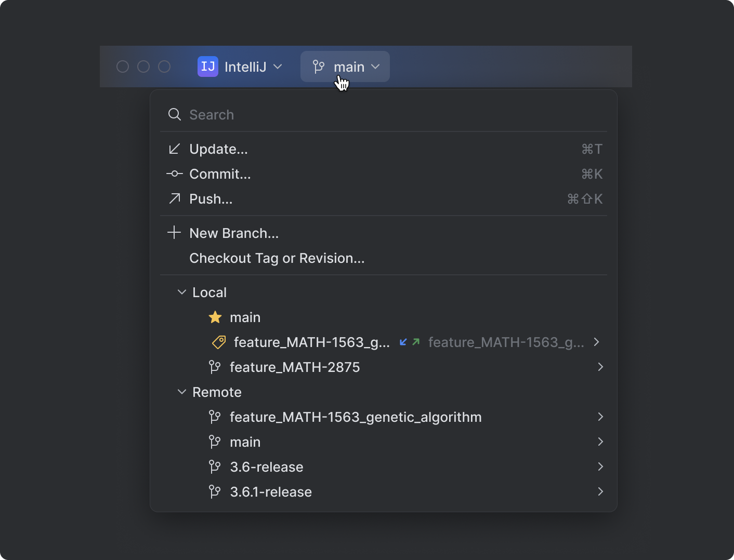Image resolution: width=734 pixels, height=560 pixels.
Task: Click the search magnifier icon in the popup
Action: pyautogui.click(x=174, y=114)
